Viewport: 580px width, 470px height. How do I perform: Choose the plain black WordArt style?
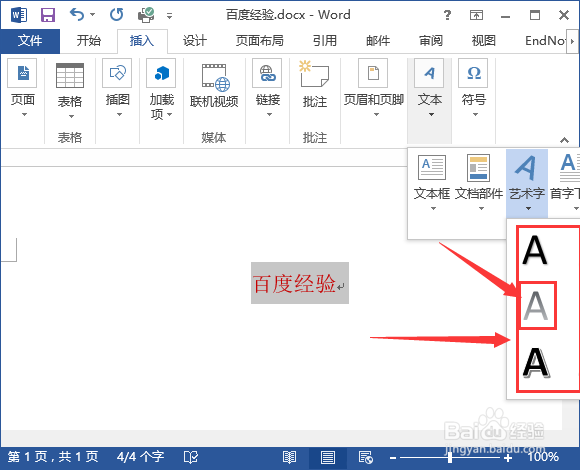pyautogui.click(x=535, y=251)
